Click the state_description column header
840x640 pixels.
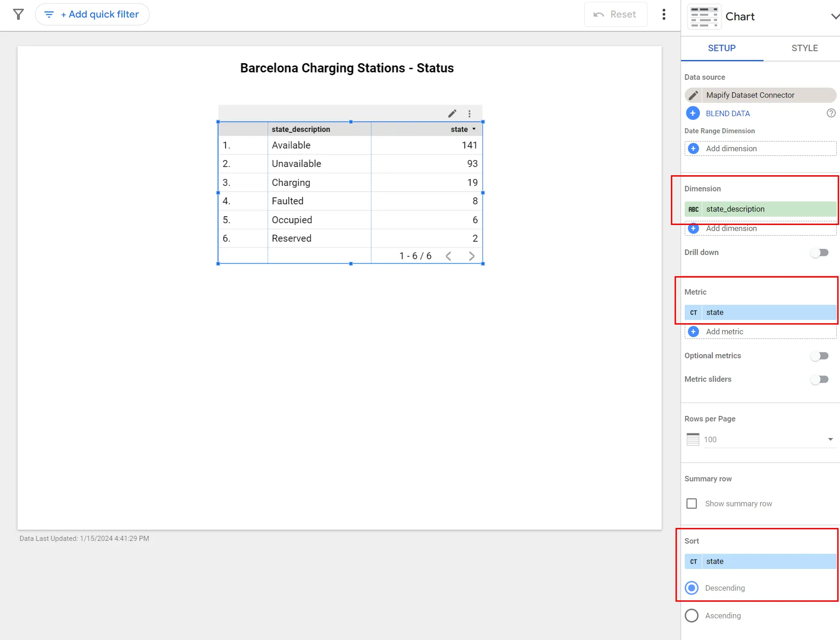coord(301,129)
